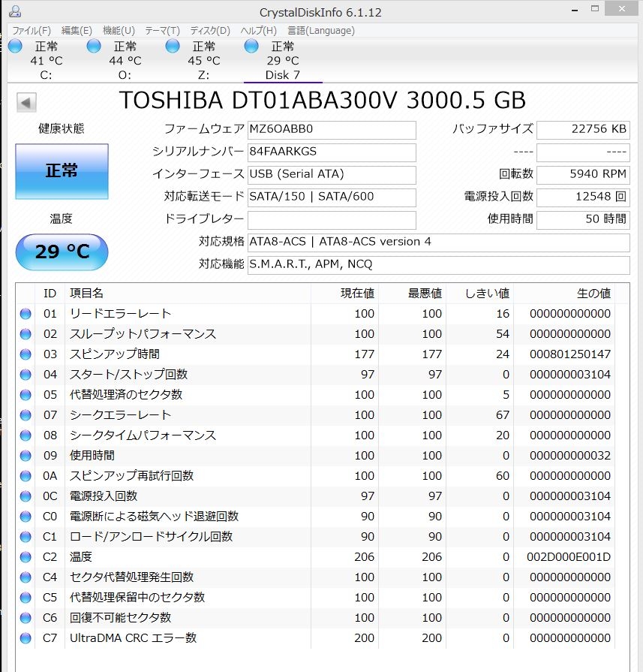Click the status orb for attribute 04
The height and width of the screenshot is (672, 643).
26,375
